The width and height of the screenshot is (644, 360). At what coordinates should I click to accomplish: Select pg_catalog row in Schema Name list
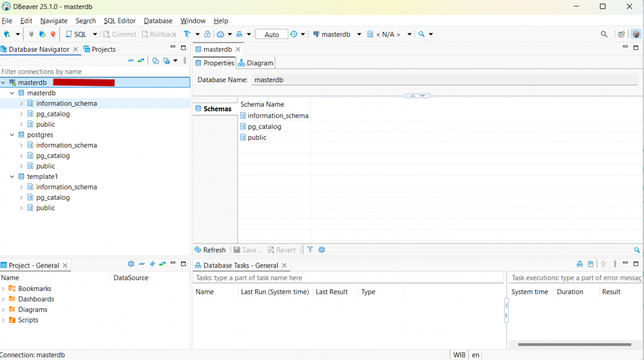(264, 127)
